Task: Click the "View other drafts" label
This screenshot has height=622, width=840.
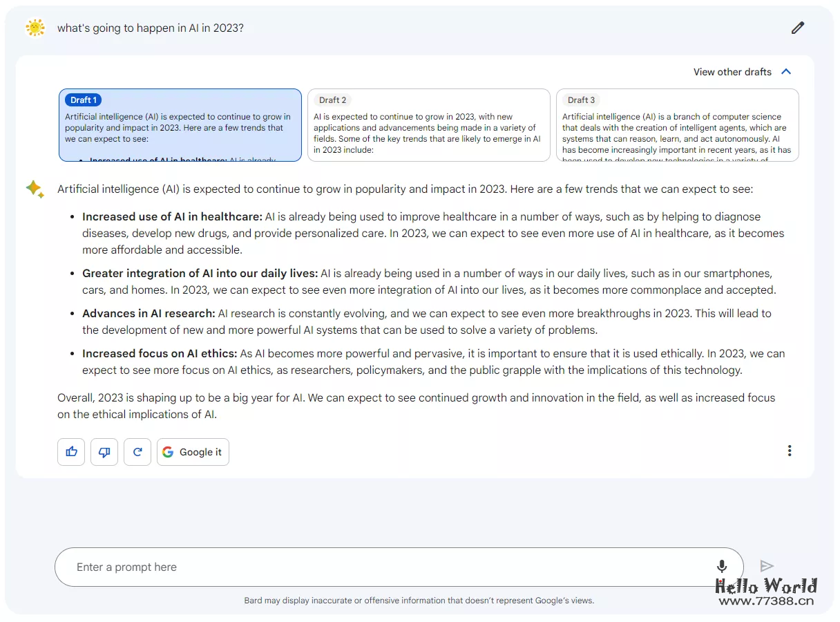Action: point(732,72)
